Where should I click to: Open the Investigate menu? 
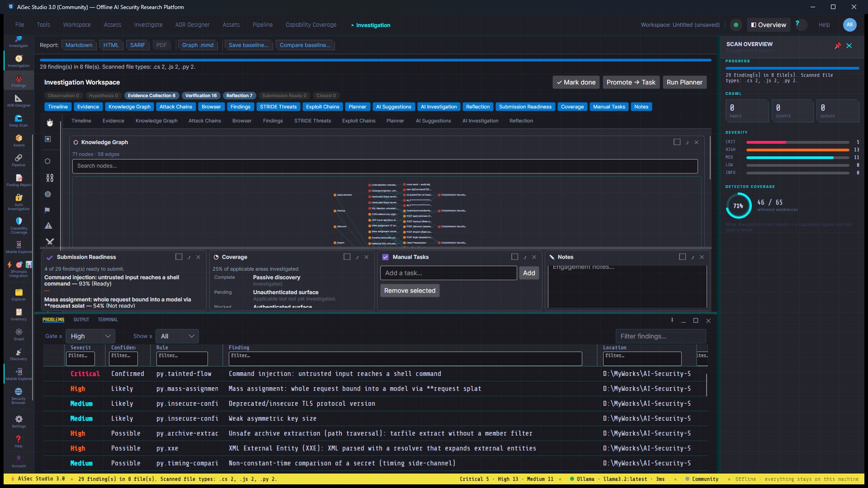(x=148, y=25)
